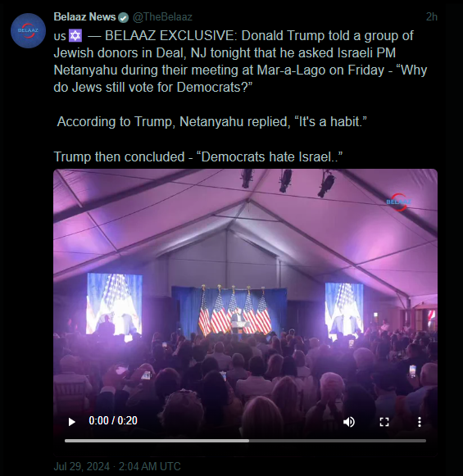Open the video's three-dot options menu

pyautogui.click(x=420, y=422)
